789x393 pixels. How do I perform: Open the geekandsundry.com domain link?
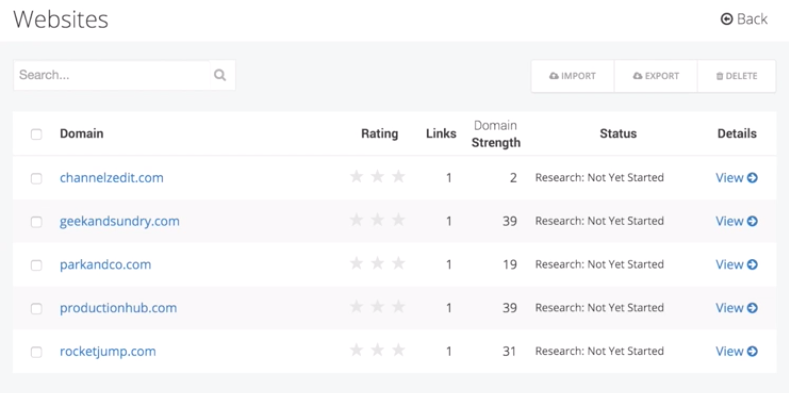[x=120, y=221]
